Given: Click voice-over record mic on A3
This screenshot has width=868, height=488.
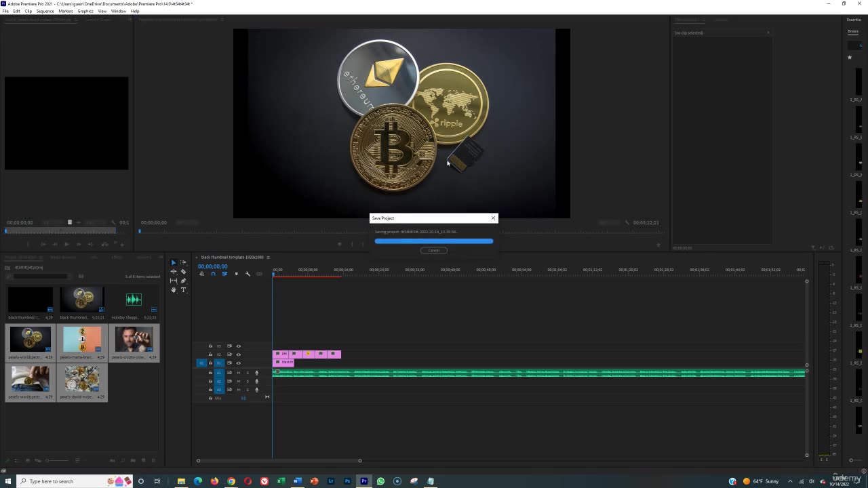Looking at the screenshot, I should pos(256,390).
